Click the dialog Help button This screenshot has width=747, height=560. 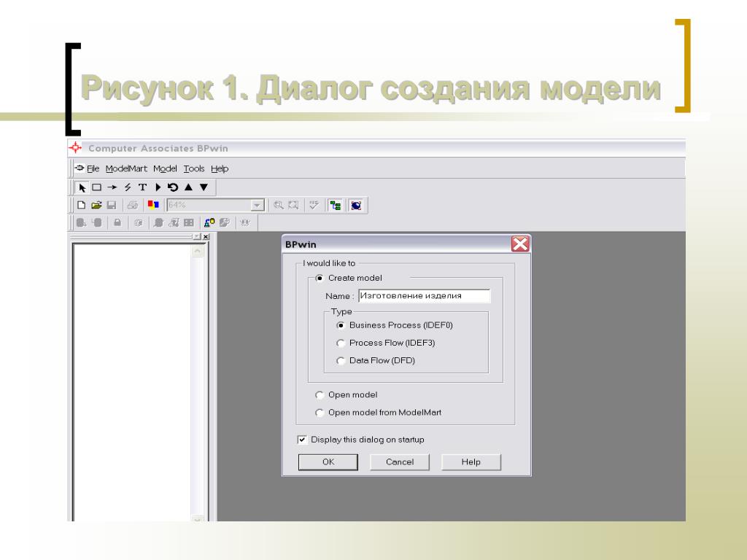point(471,462)
